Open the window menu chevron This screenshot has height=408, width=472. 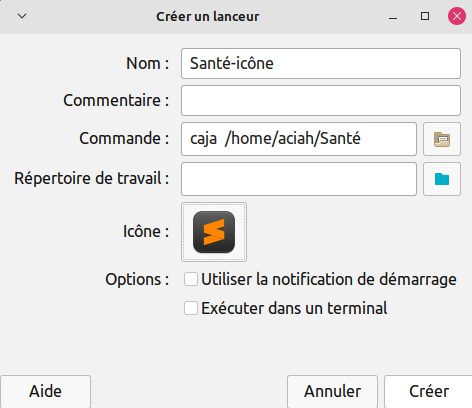click(22, 16)
